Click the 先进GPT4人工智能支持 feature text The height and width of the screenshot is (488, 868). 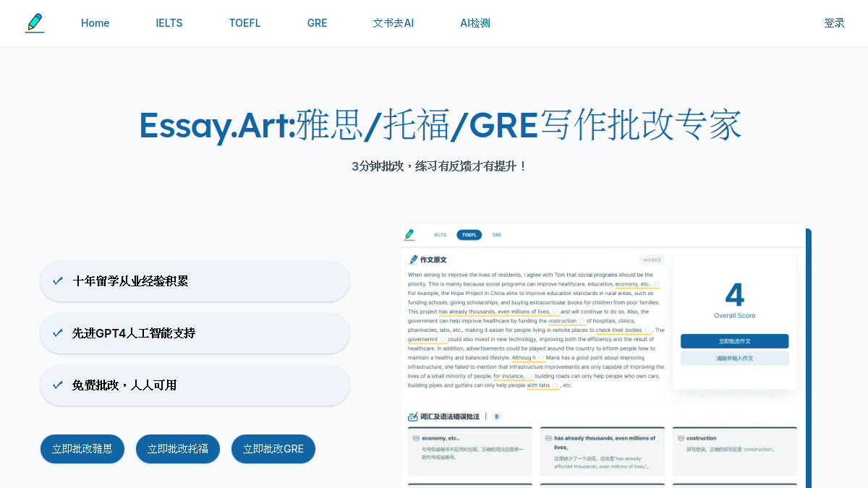tap(134, 333)
